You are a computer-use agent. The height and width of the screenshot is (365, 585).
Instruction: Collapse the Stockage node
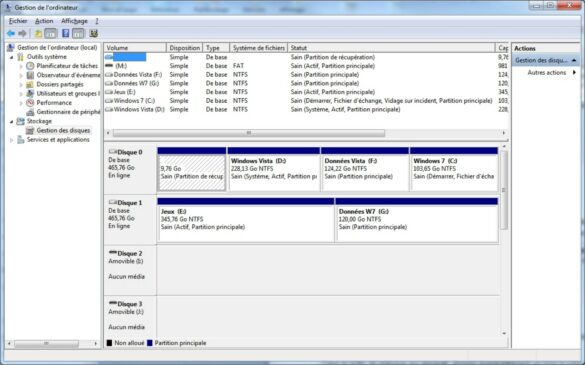(x=12, y=121)
